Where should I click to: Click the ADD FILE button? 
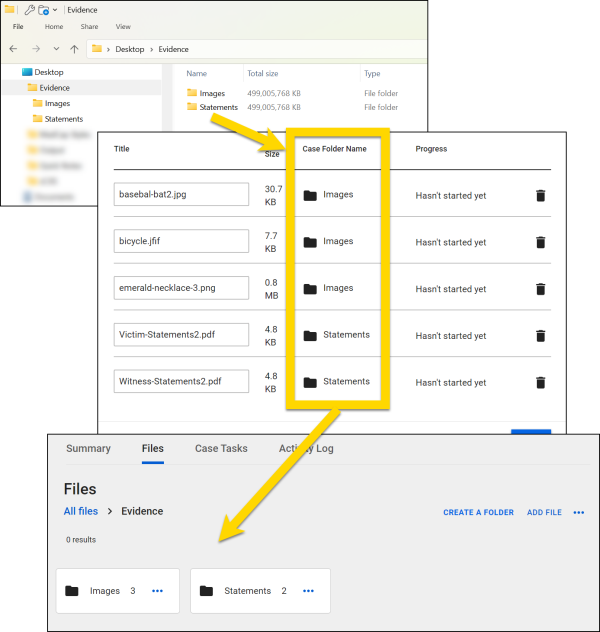click(x=544, y=512)
